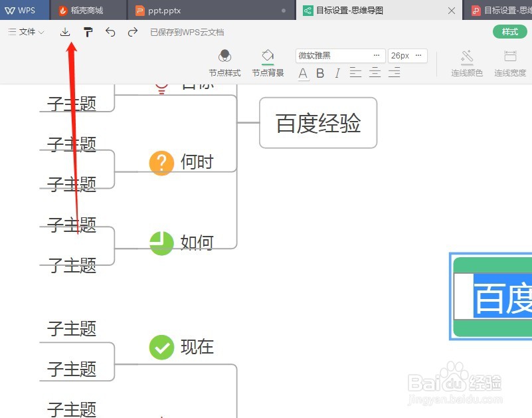Select the topmost 子主题 node
532x418 pixels.
click(x=72, y=104)
